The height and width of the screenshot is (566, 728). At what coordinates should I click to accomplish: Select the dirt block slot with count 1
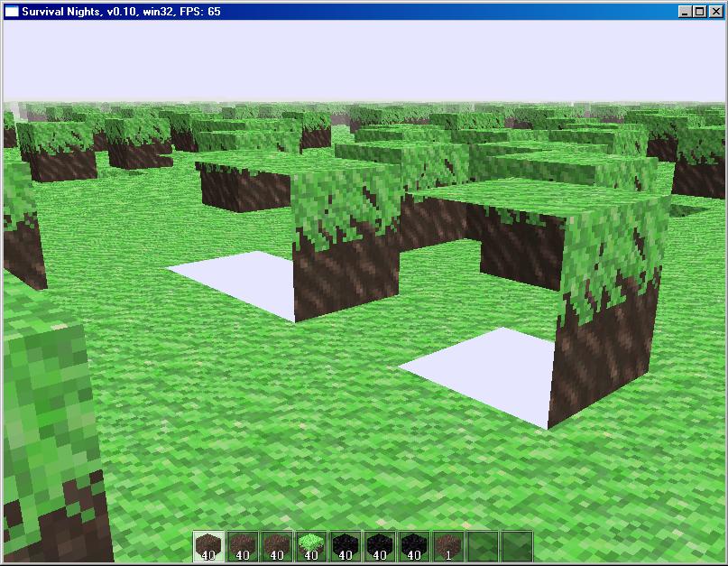tap(447, 547)
